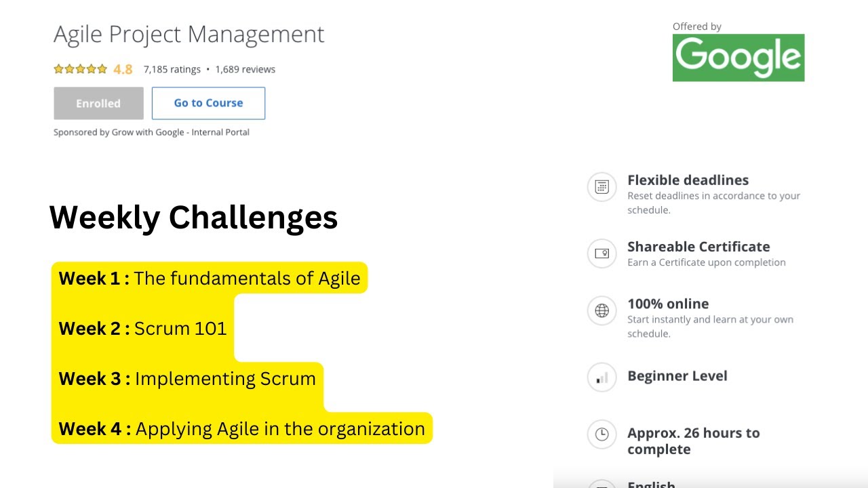Open the 1,689 reviews link

(245, 69)
